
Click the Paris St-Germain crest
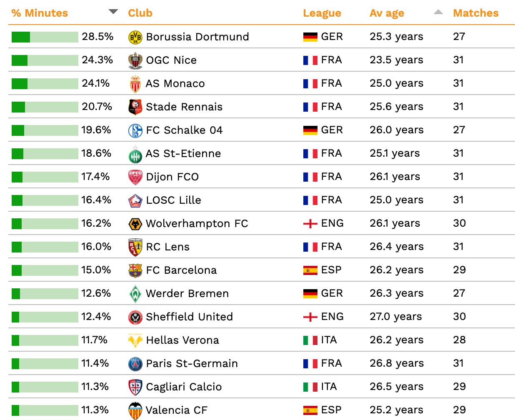(135, 364)
